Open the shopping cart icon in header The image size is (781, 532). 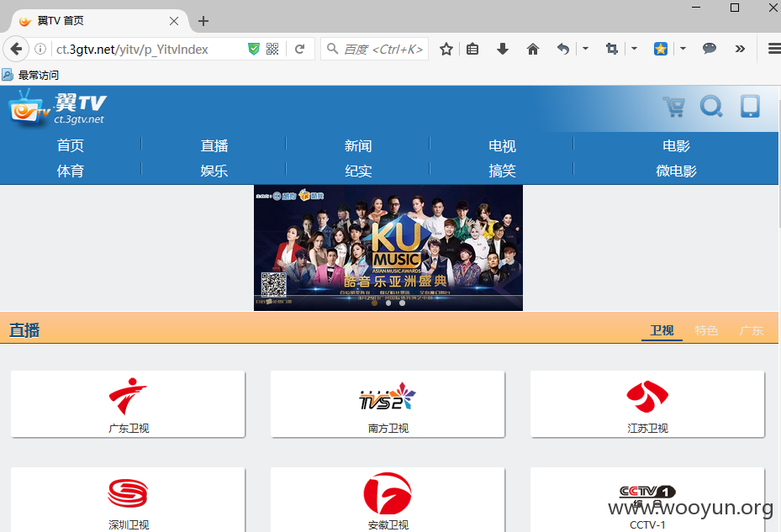(x=673, y=107)
